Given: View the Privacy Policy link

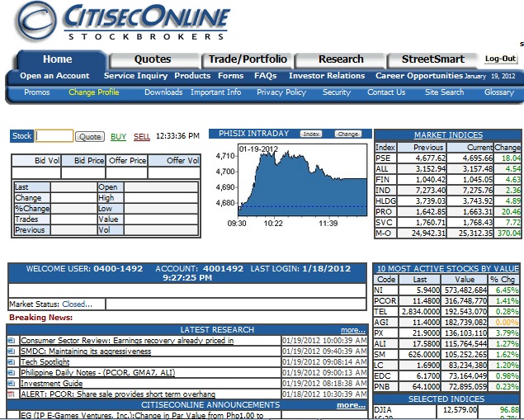Looking at the screenshot, I should (x=281, y=92).
